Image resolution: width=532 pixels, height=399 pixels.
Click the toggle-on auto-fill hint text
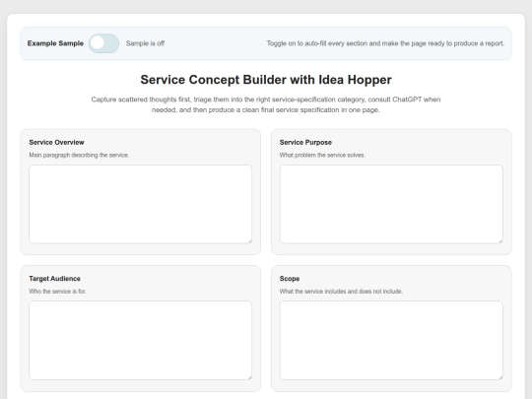click(x=385, y=43)
